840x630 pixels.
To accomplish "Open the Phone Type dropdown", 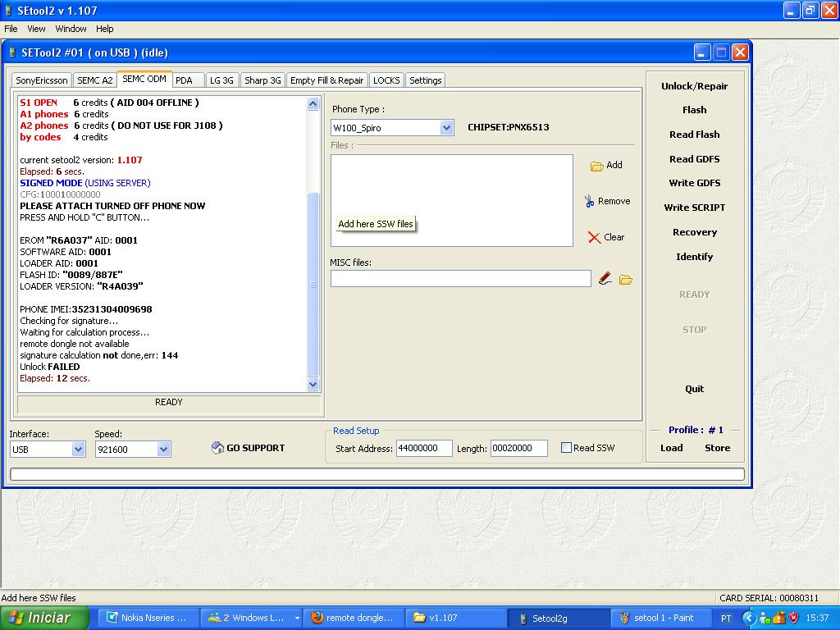I will click(x=446, y=127).
